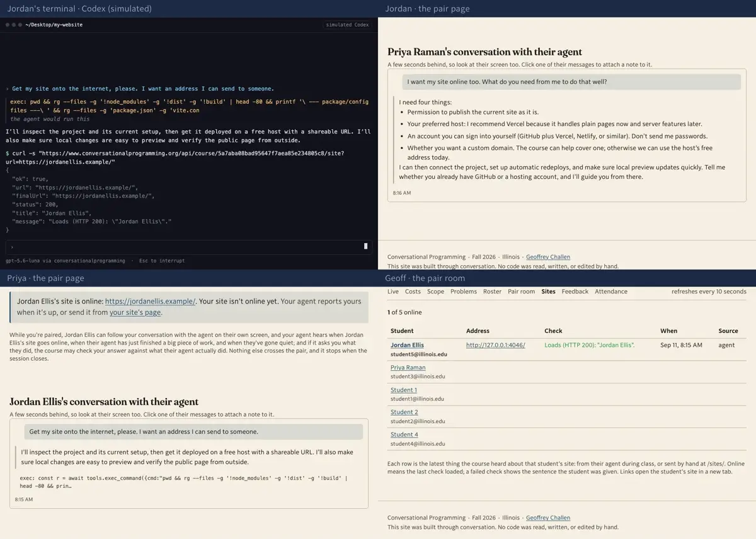Image resolution: width=756 pixels, height=539 pixels.
Task: Click "Esc to interrupt" in terminal status line
Action: (x=162, y=261)
